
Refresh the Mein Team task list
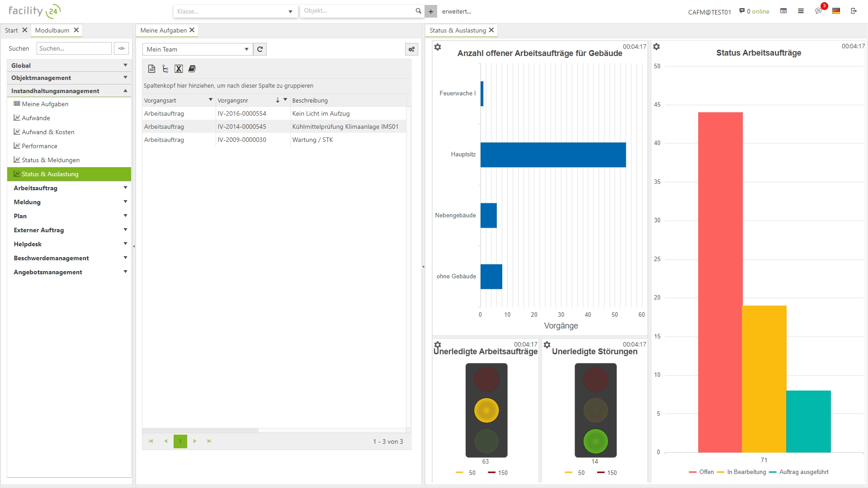coord(260,49)
